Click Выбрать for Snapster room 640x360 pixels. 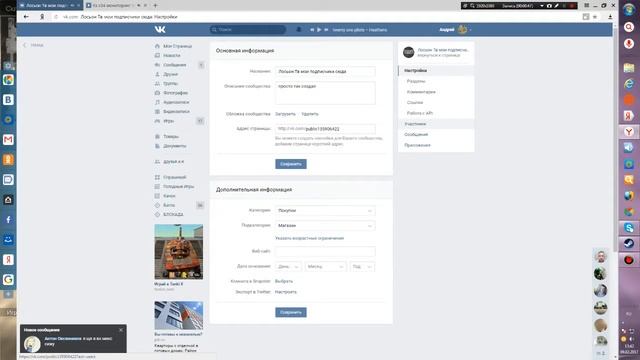coord(284,281)
